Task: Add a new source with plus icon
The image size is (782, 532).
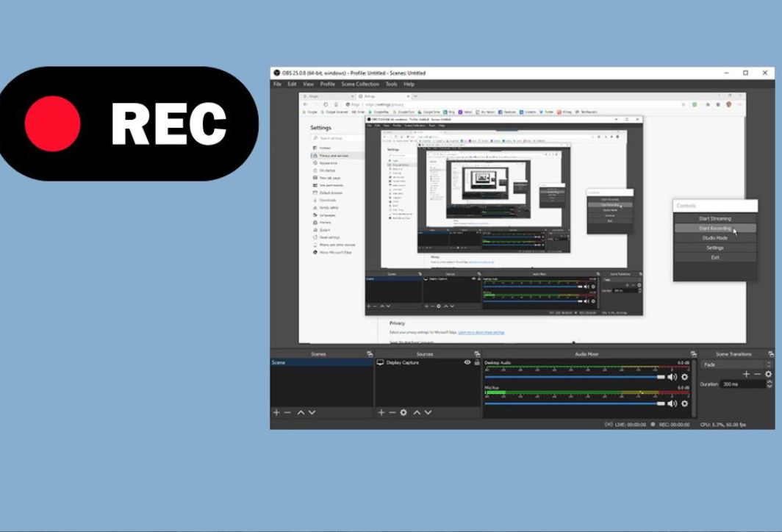Action: [381, 413]
